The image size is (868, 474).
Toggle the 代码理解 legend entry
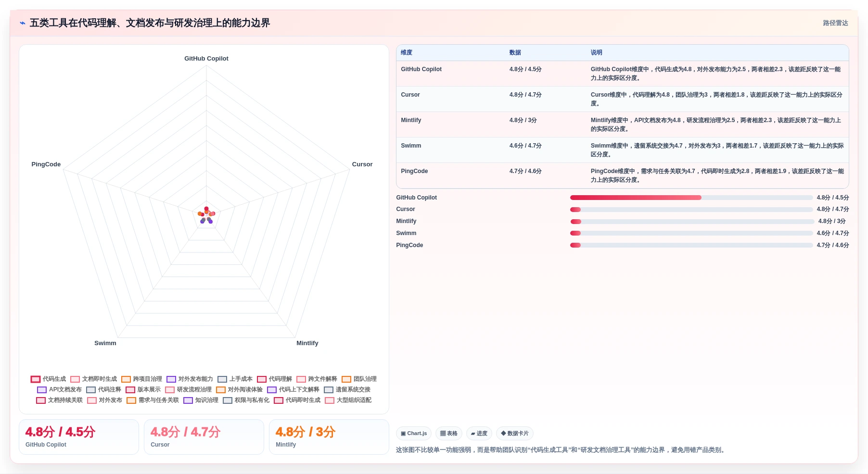274,379
